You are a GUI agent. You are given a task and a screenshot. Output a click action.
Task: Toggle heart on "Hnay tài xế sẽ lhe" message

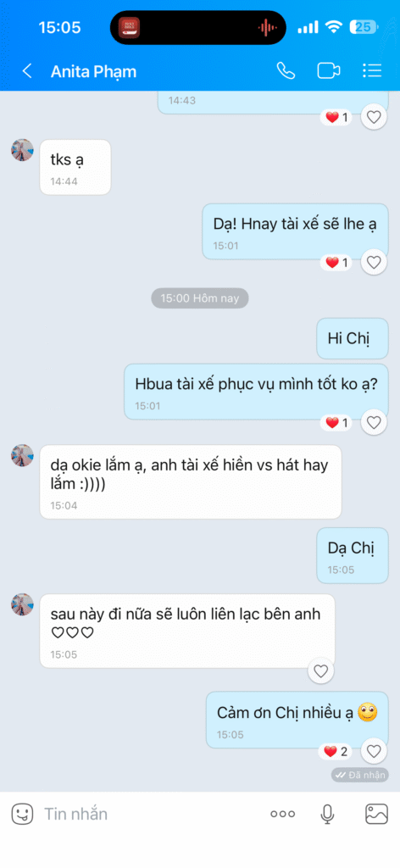pyautogui.click(x=374, y=263)
